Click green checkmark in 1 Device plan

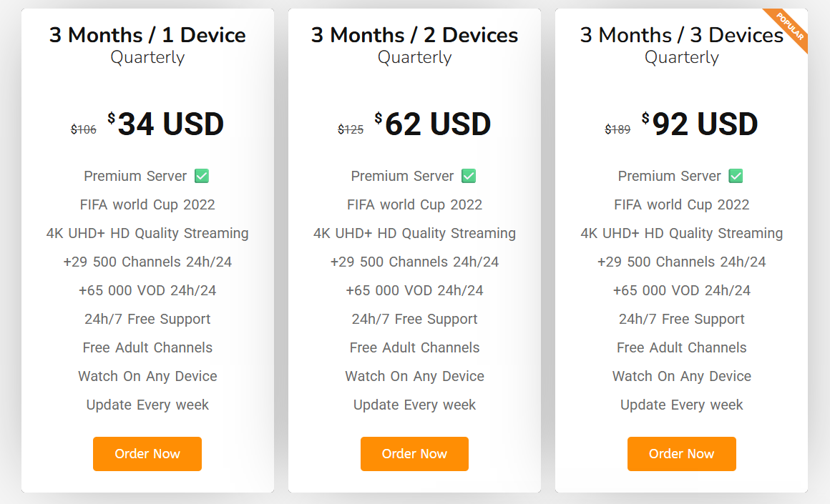[x=202, y=176]
